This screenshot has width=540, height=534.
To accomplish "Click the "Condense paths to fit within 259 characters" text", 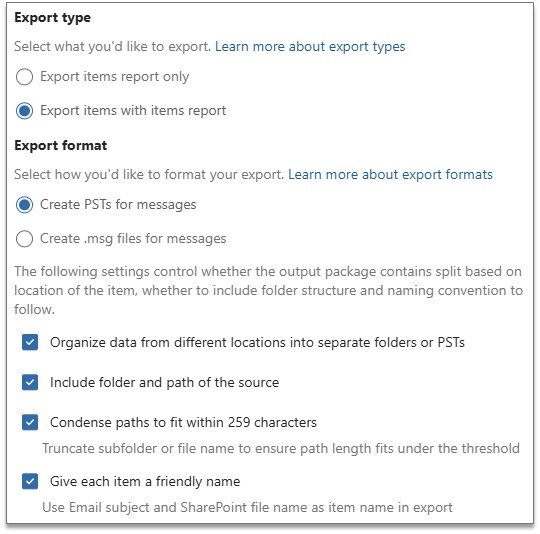I will (x=183, y=422).
